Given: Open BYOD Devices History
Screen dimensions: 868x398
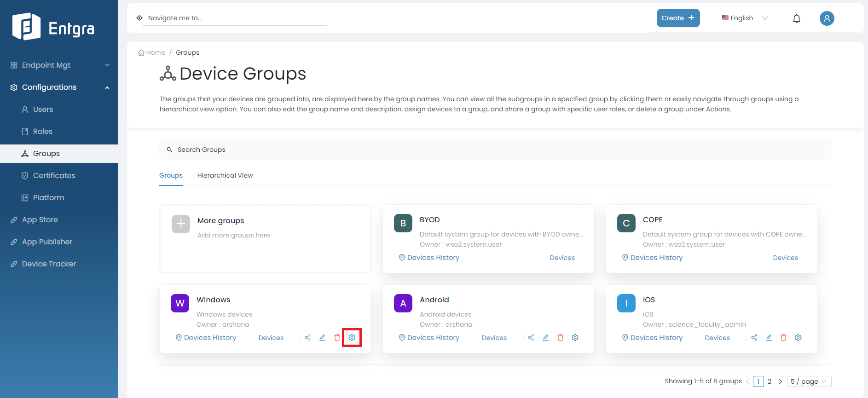Looking at the screenshot, I should pos(429,258).
